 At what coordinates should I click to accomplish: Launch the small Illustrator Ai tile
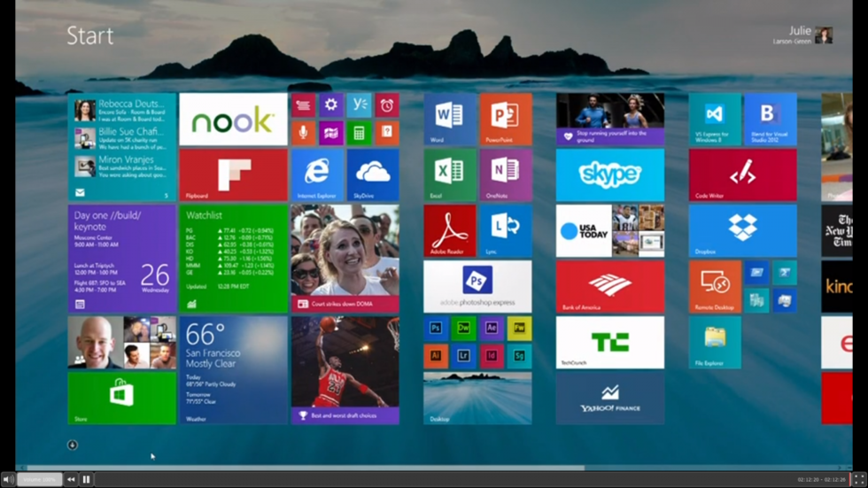tap(436, 356)
